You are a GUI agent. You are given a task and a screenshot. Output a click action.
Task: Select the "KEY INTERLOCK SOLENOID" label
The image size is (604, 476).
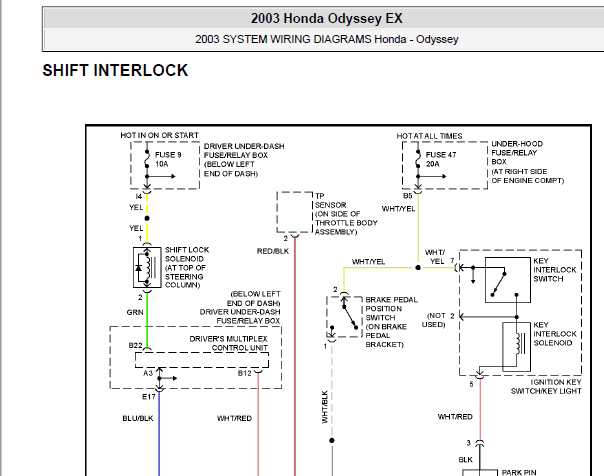[555, 334]
